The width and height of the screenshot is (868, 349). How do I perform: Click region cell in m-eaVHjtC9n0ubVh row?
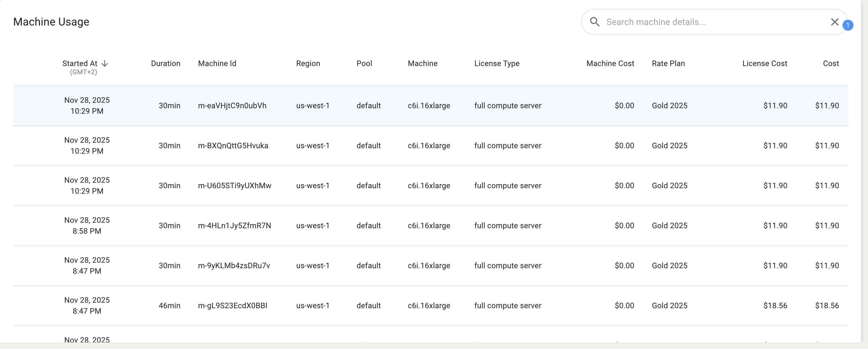click(313, 105)
